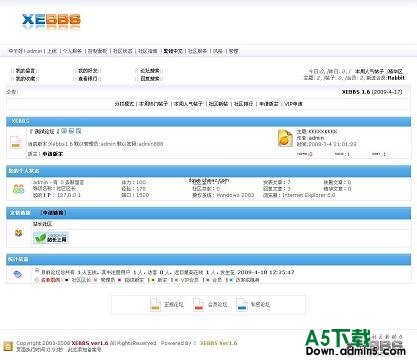This screenshot has width=417, height=361.
Task: Click the large orange document icon for latest post
Action: 285,138
